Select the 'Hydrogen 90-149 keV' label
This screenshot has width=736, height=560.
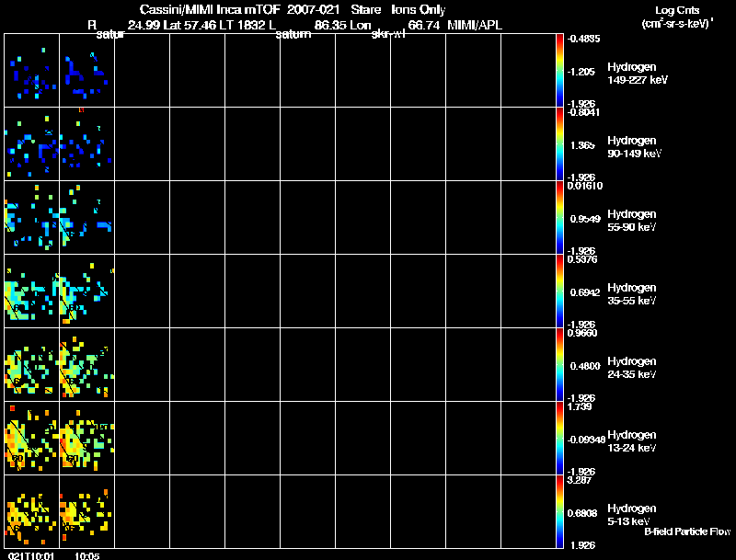tap(634, 147)
